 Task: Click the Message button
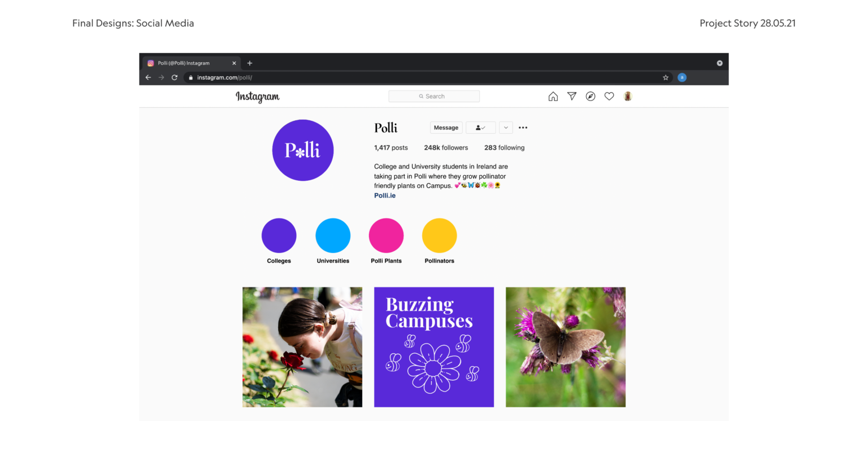pos(446,128)
